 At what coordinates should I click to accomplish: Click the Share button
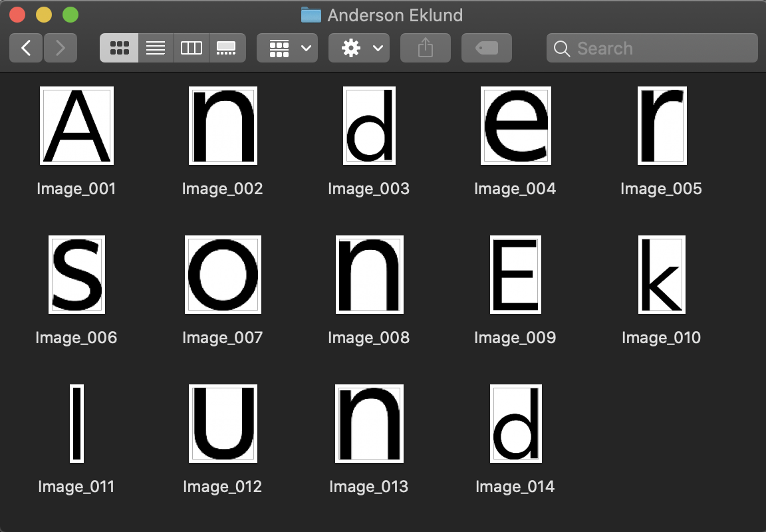[x=426, y=48]
